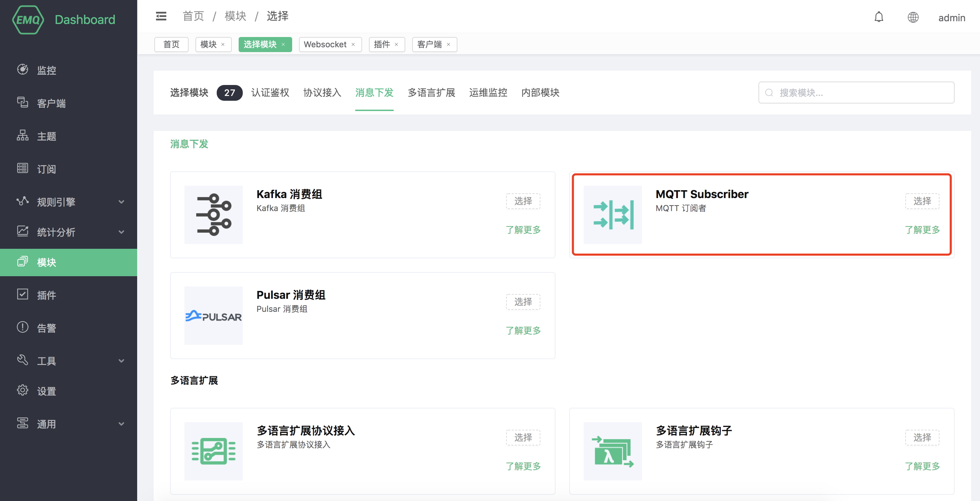The width and height of the screenshot is (980, 501).
Task: Expand the 通用 sidebar submenu
Action: [121, 424]
